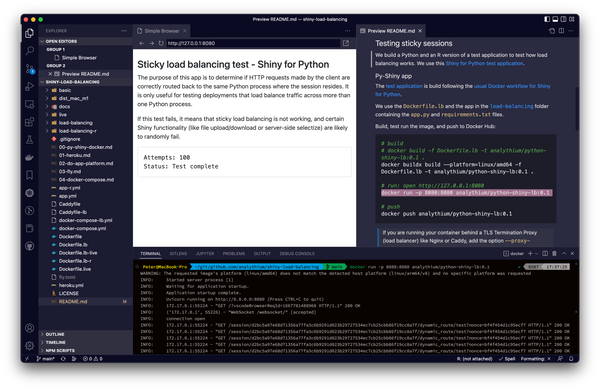600x390 pixels.
Task: Switch to the DEBUG CONSOLE panel tab
Action: [297, 253]
